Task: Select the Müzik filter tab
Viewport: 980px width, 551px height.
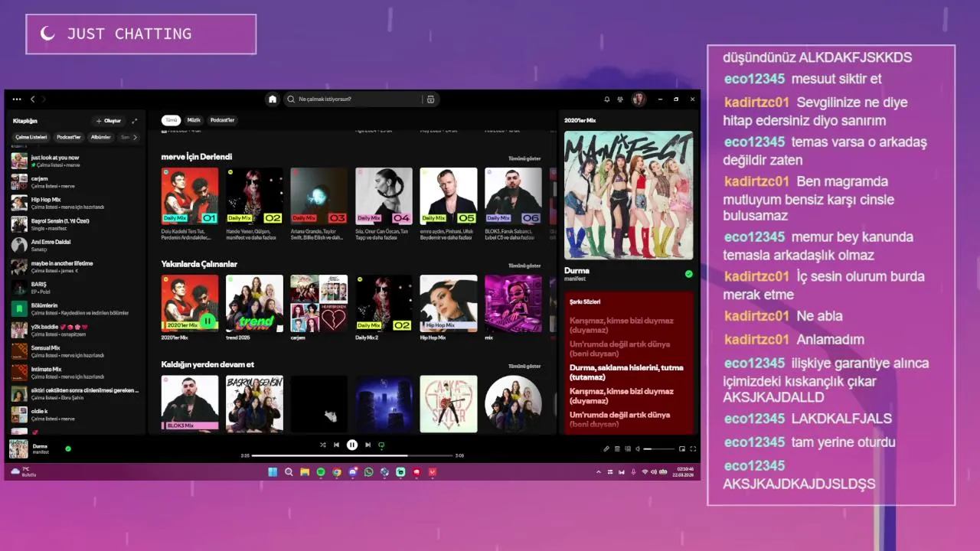Action: coord(194,120)
